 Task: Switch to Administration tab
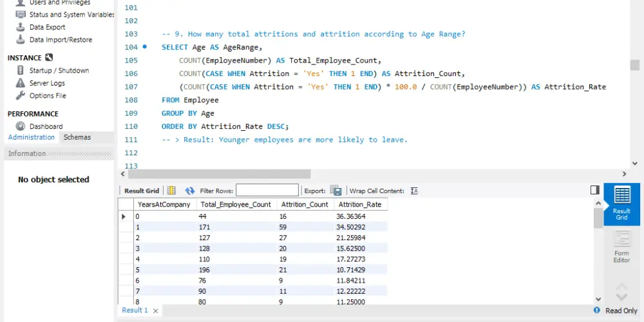(31, 137)
